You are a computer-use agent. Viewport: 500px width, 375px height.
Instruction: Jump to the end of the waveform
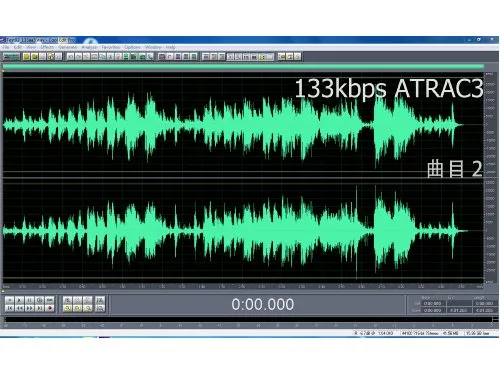coord(39,308)
